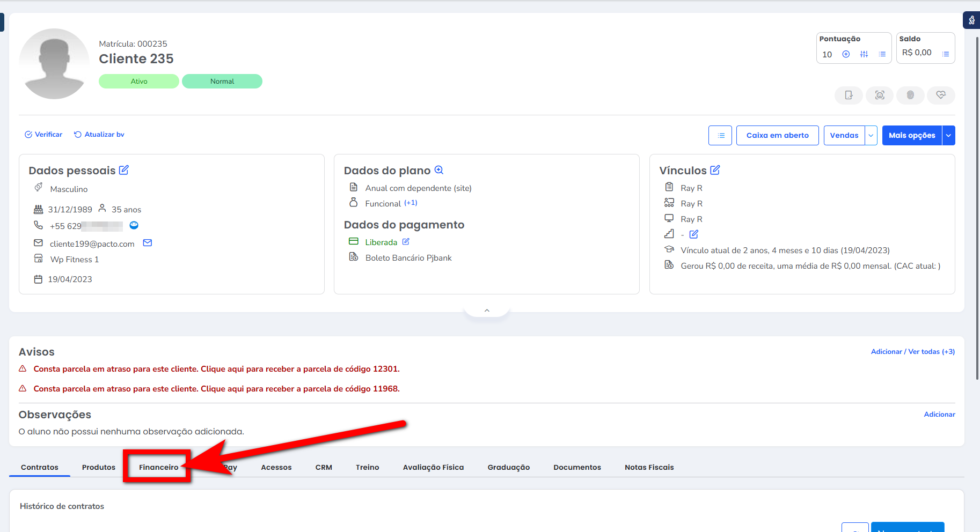Click the Caixa em aberto button
980x532 pixels.
[x=777, y=136]
